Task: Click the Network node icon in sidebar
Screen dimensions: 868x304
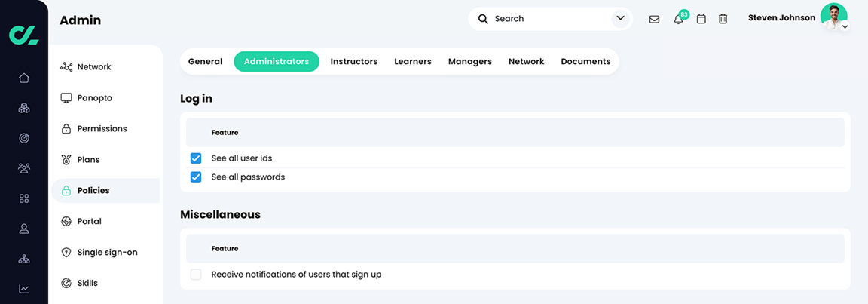Action: click(66, 67)
